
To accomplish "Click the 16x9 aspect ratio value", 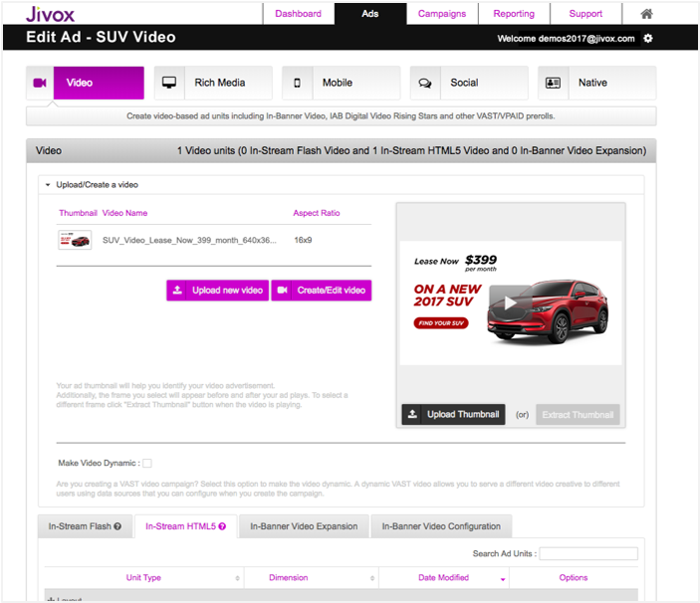I will click(x=303, y=240).
